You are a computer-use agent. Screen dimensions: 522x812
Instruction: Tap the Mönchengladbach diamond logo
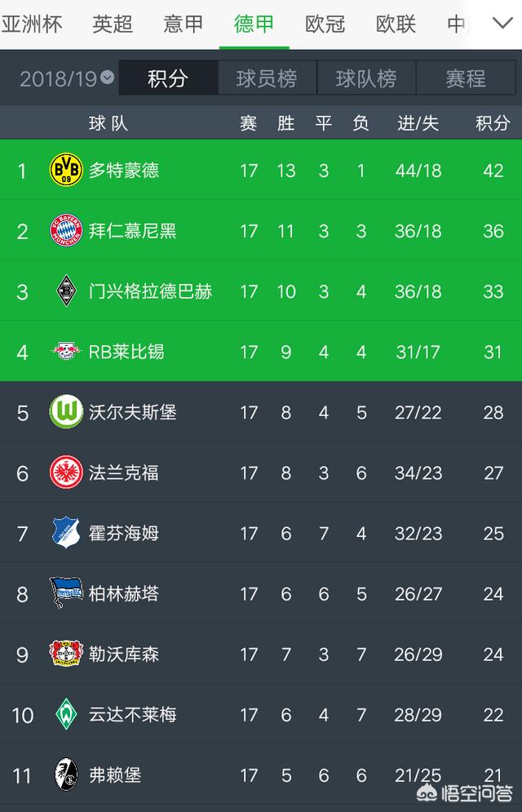pyautogui.click(x=66, y=291)
